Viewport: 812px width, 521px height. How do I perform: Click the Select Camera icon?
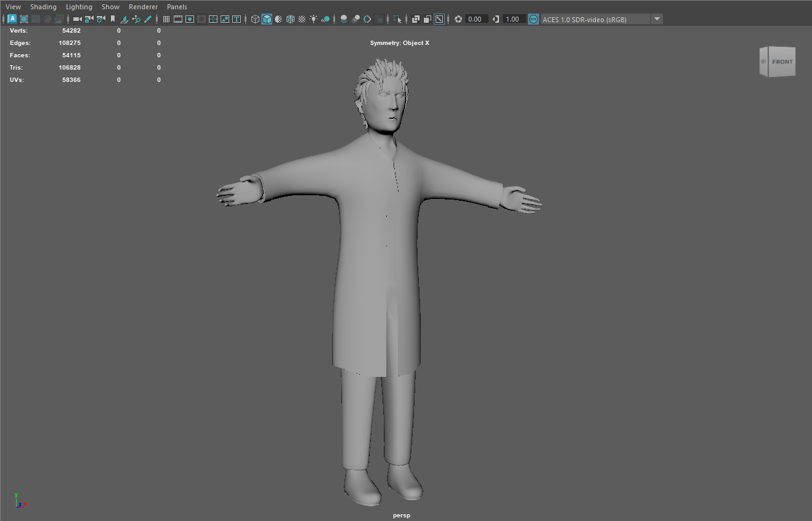click(x=77, y=19)
